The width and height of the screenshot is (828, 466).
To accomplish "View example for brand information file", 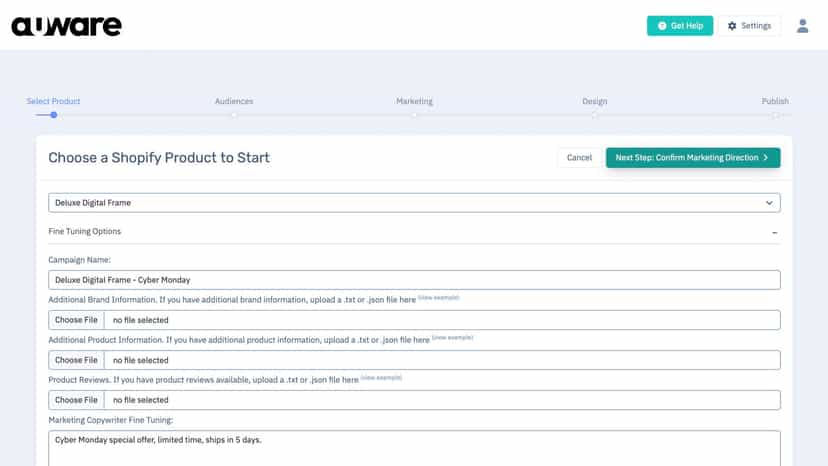I will pyautogui.click(x=439, y=297).
